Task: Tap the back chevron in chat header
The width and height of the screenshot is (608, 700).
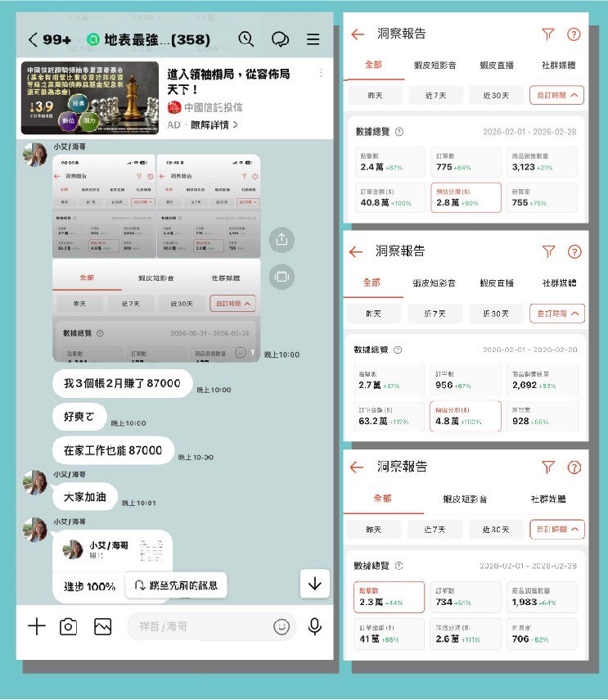Action: click(x=33, y=40)
